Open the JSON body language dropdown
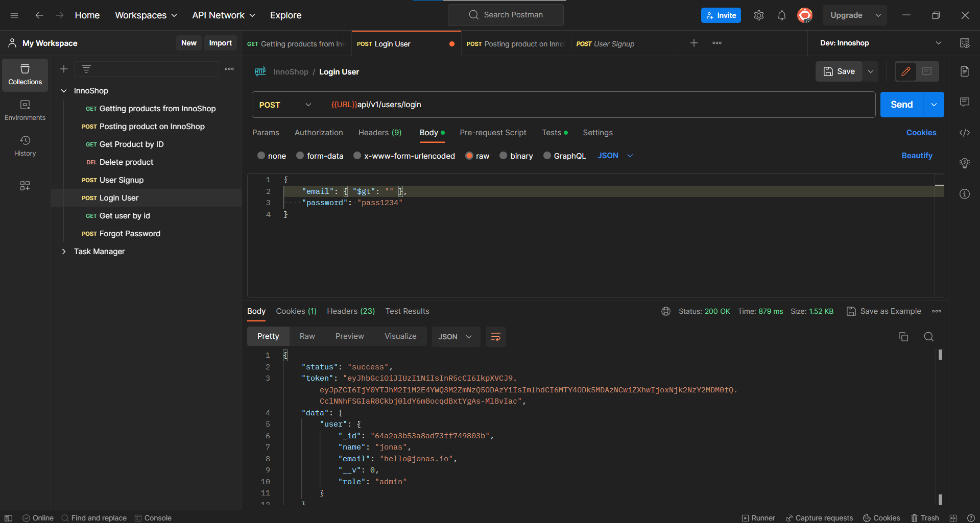The image size is (980, 523). click(x=615, y=156)
